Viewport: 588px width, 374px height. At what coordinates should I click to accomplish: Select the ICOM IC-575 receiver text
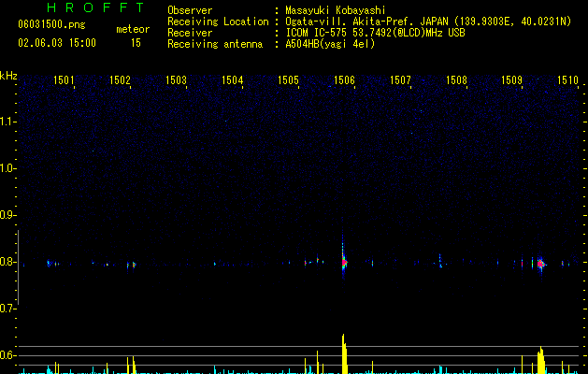click(376, 33)
